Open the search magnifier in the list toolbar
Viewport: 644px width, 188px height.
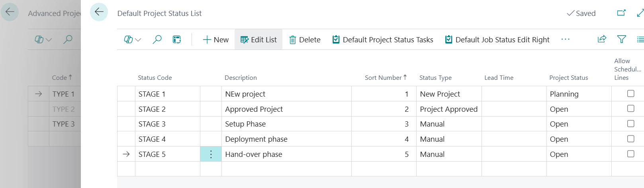click(157, 40)
